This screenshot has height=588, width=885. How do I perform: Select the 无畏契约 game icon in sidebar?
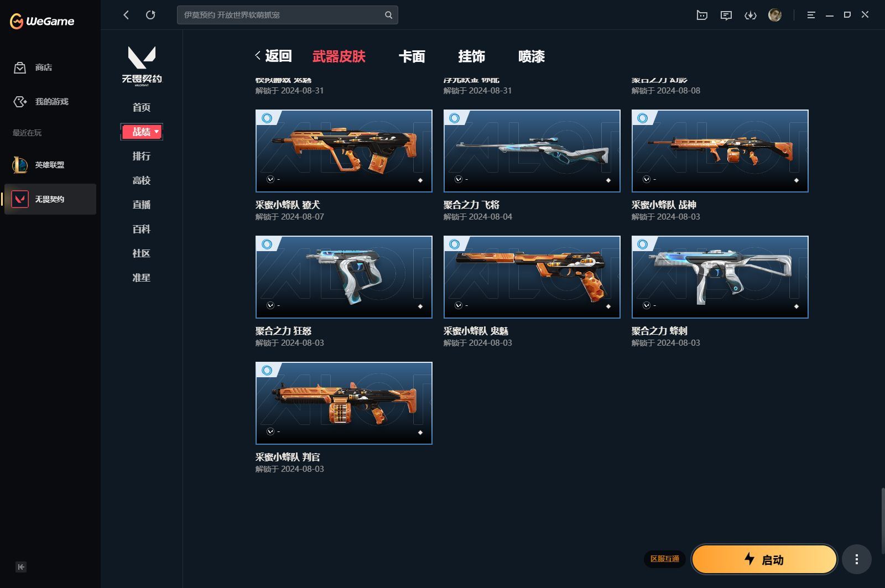coord(20,199)
